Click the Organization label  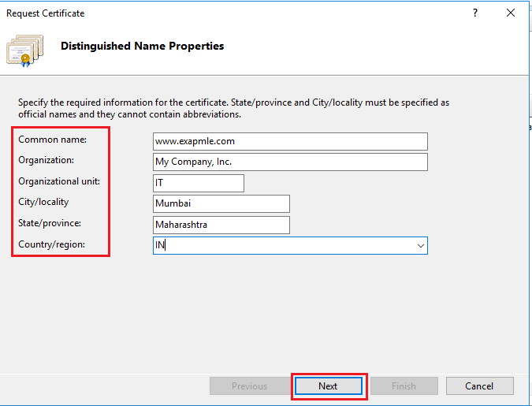click(47, 160)
